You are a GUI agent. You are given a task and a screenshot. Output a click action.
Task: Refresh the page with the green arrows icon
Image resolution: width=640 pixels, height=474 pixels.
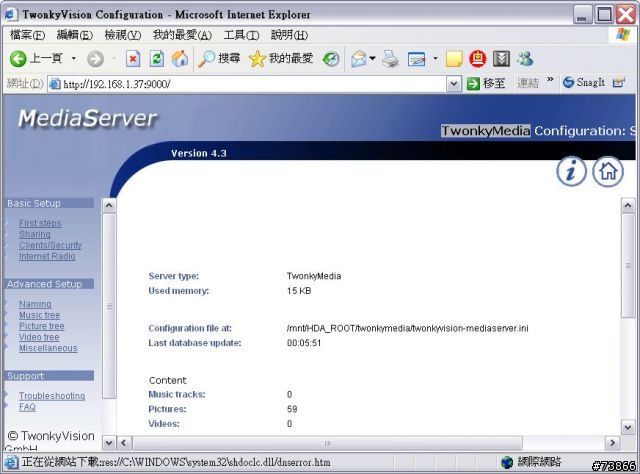coord(156,59)
